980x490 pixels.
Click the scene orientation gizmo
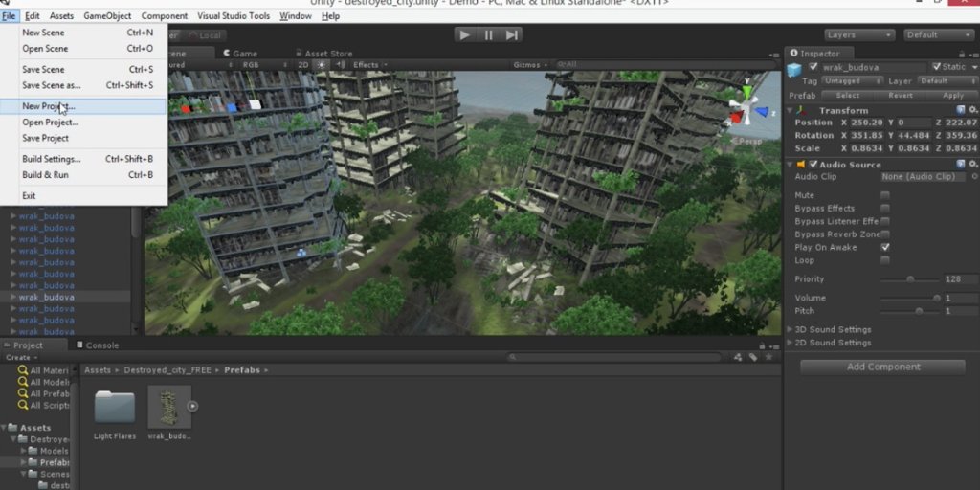pyautogui.click(x=746, y=110)
